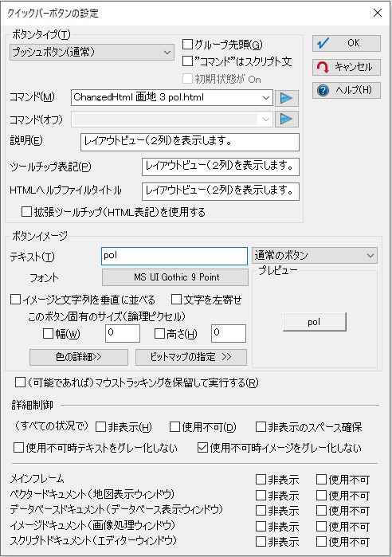Click the テキスト(T) field containing pol
The height and width of the screenshot is (557, 392).
(174, 256)
